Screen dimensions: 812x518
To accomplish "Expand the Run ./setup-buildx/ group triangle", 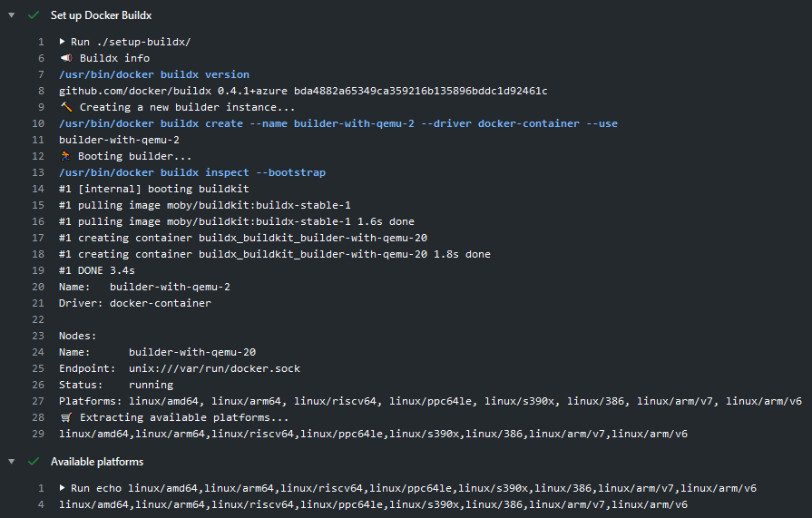I will (63, 42).
